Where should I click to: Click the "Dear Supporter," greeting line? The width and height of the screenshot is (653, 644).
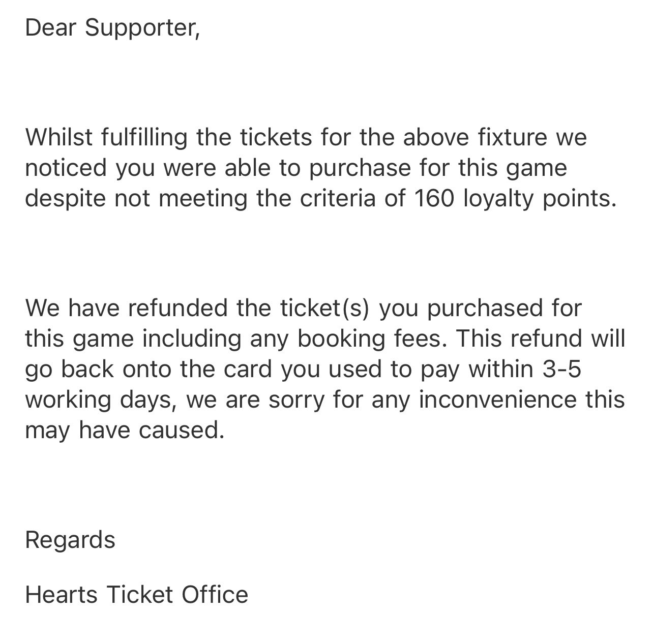(x=112, y=27)
